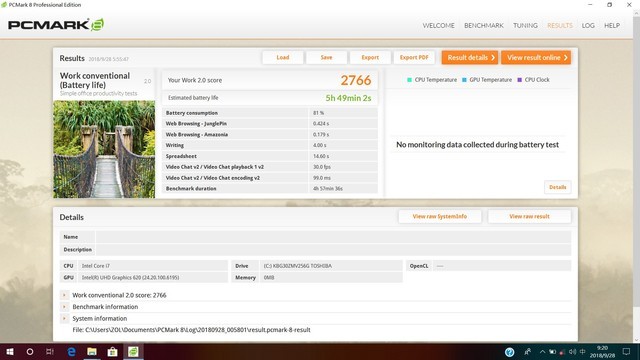
Task: Click Battery consumption row
Action: [x=270, y=113]
